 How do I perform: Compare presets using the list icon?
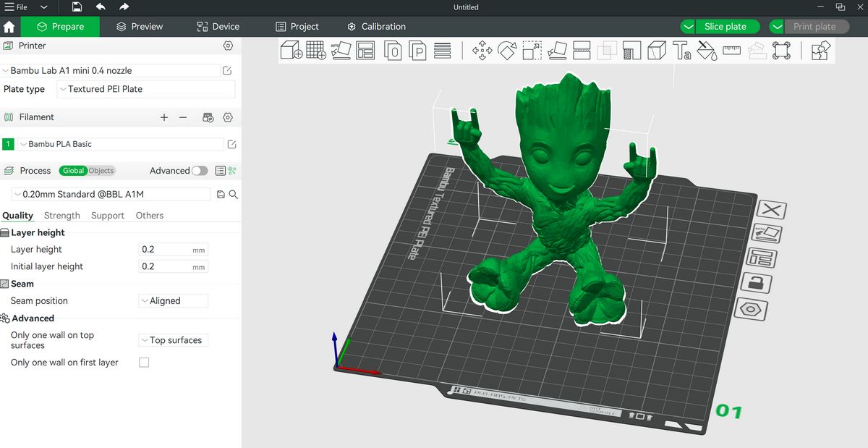coord(220,171)
